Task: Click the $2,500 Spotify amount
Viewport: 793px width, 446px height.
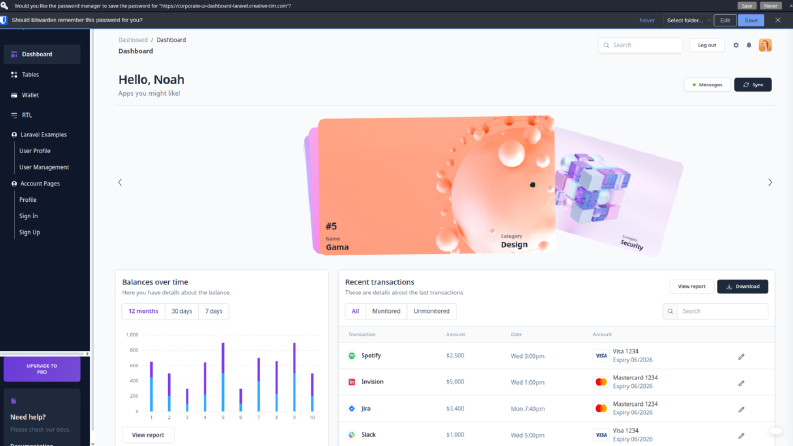Action: [x=455, y=355]
